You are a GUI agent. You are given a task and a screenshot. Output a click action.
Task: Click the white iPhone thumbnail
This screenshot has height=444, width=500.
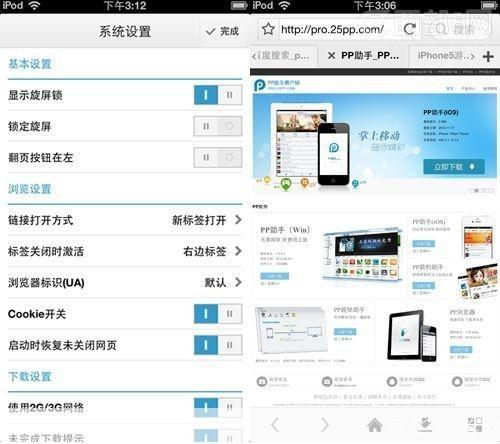pyautogui.click(x=477, y=237)
